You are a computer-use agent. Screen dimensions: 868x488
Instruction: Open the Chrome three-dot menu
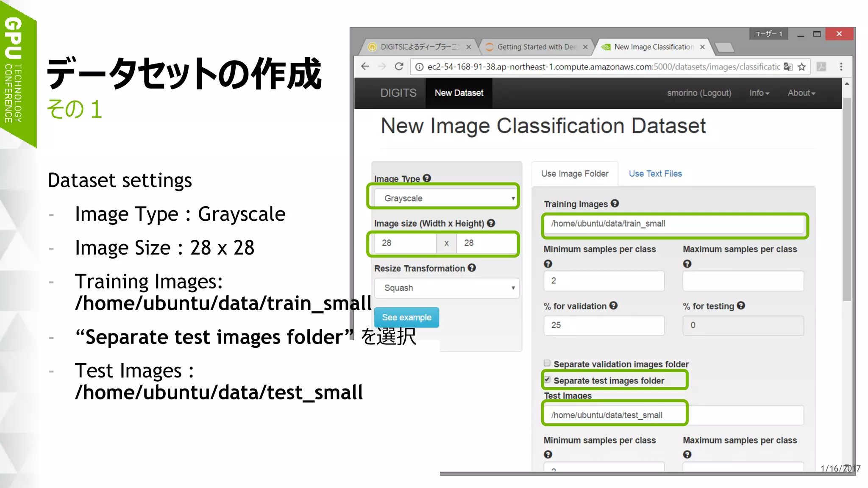[x=841, y=67]
